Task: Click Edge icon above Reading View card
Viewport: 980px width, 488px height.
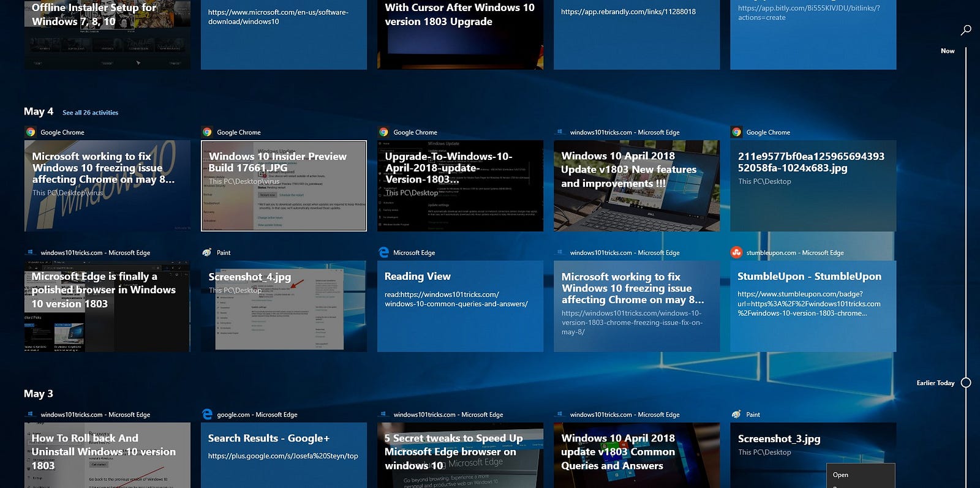Action: coord(383,252)
